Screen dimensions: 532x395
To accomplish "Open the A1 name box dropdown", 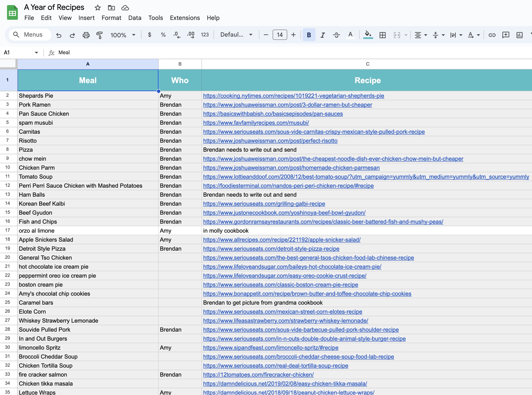I will pyautogui.click(x=36, y=53).
